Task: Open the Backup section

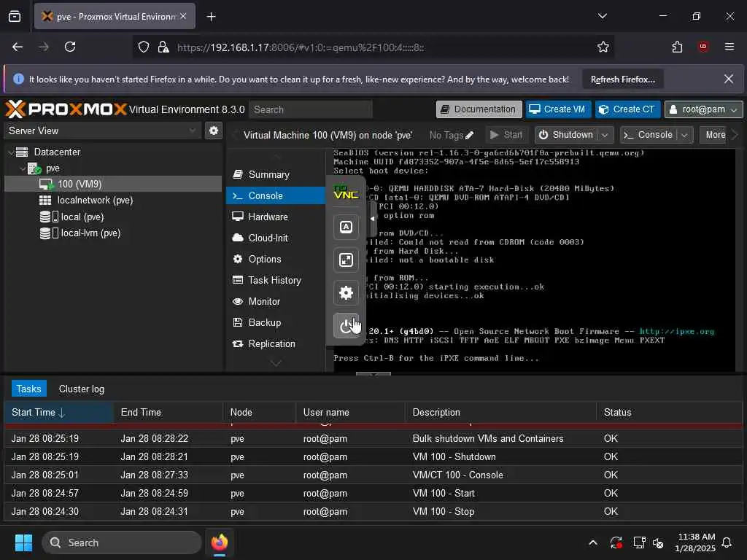Action: [276, 322]
